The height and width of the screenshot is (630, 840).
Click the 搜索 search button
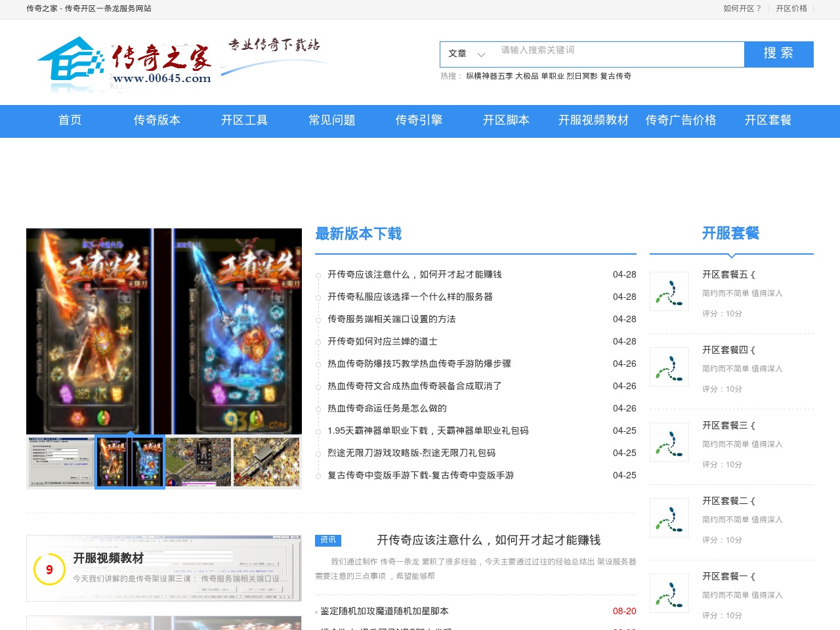[779, 54]
